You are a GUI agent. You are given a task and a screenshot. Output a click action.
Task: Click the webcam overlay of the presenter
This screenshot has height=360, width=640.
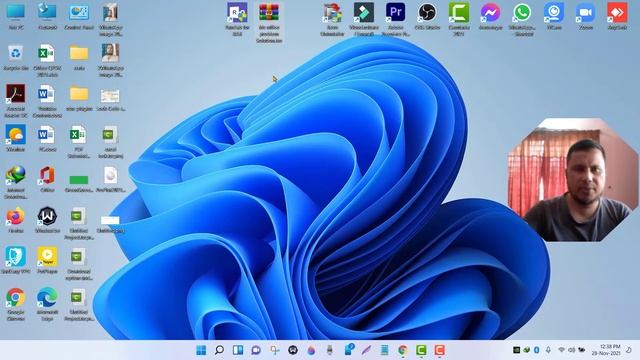coord(572,180)
